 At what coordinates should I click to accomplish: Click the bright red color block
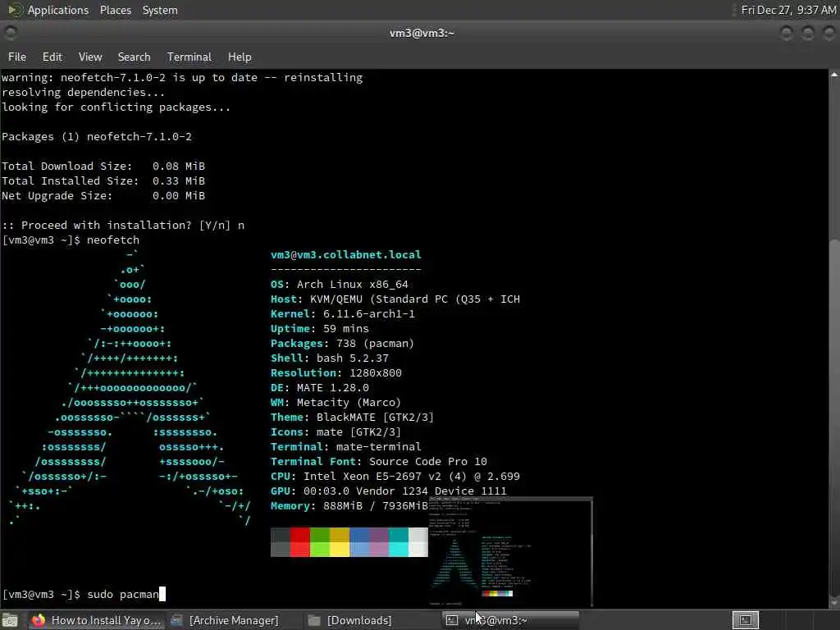click(300, 550)
